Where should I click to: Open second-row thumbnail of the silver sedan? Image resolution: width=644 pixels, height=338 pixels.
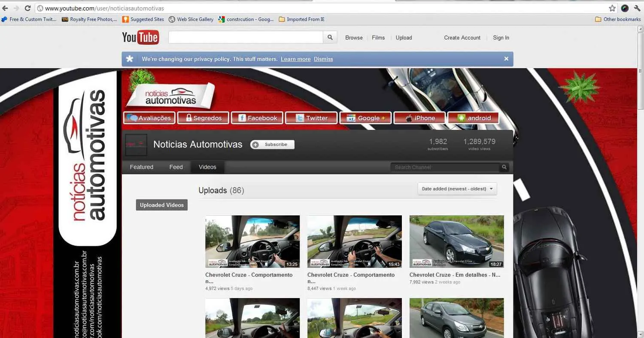[457, 318]
